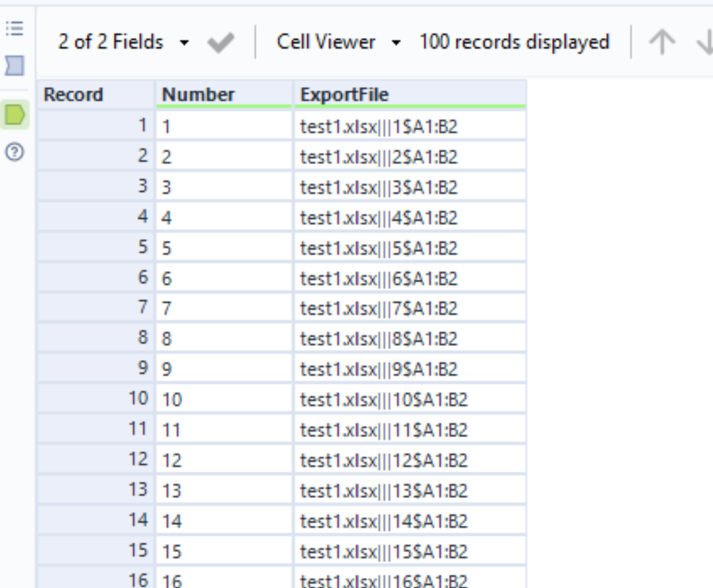Open the Cell Viewer dropdown

coord(338,43)
